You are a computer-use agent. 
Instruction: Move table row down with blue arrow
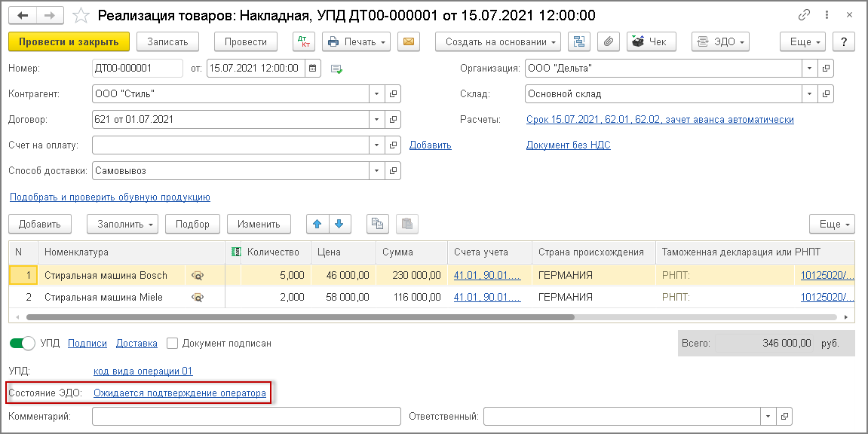pyautogui.click(x=339, y=224)
